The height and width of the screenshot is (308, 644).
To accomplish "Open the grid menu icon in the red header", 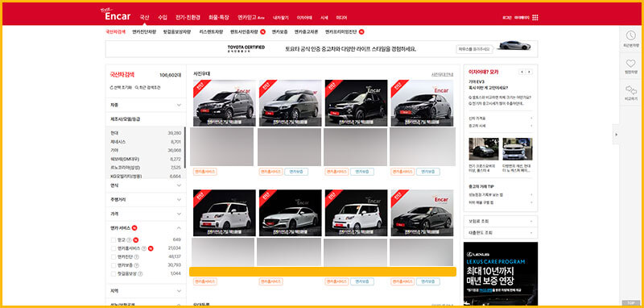I will click(x=535, y=18).
